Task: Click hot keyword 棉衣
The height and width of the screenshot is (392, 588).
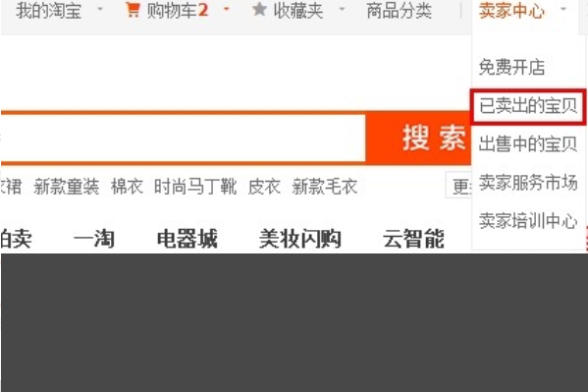Action: click(x=128, y=187)
